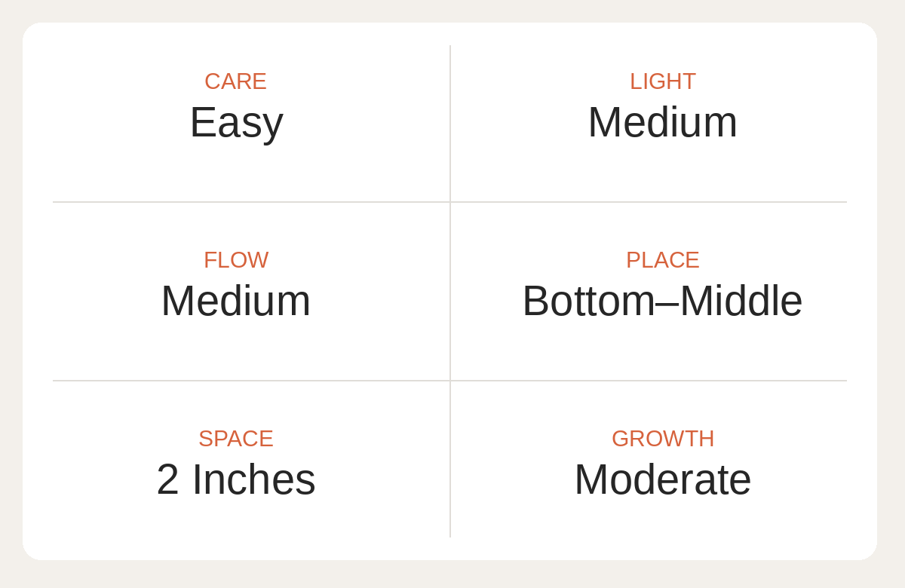The height and width of the screenshot is (588, 905).
Task: Click the word Middle in placement
Action: point(741,301)
